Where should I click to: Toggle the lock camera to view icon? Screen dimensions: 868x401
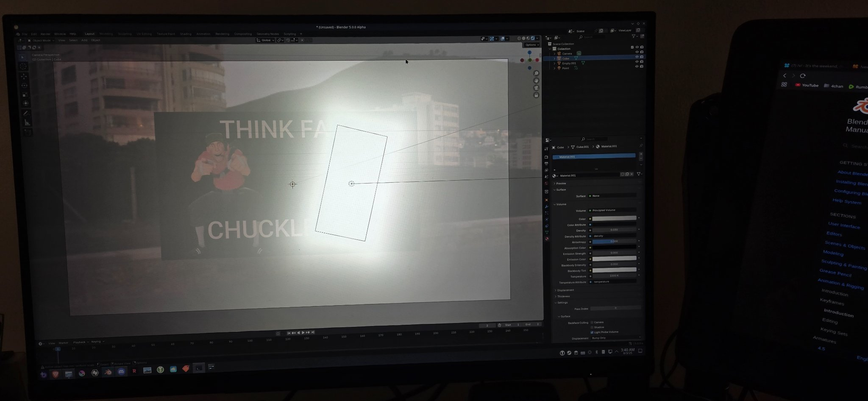[x=536, y=95]
